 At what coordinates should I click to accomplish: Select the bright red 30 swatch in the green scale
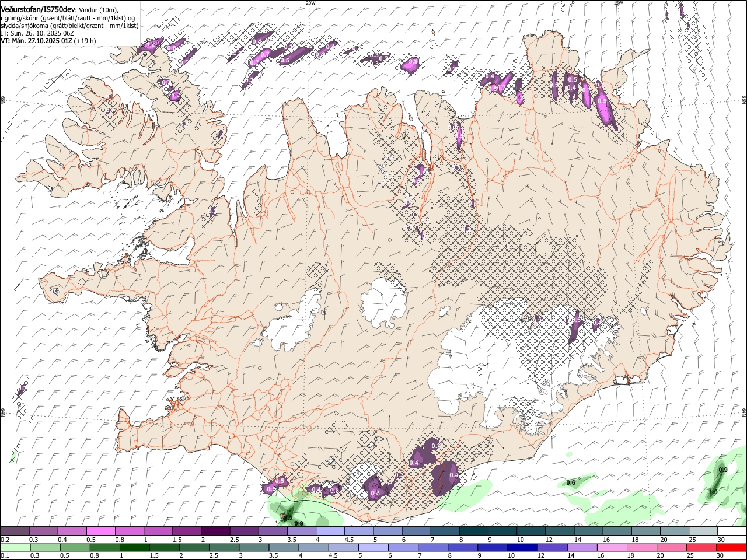[x=732, y=548]
